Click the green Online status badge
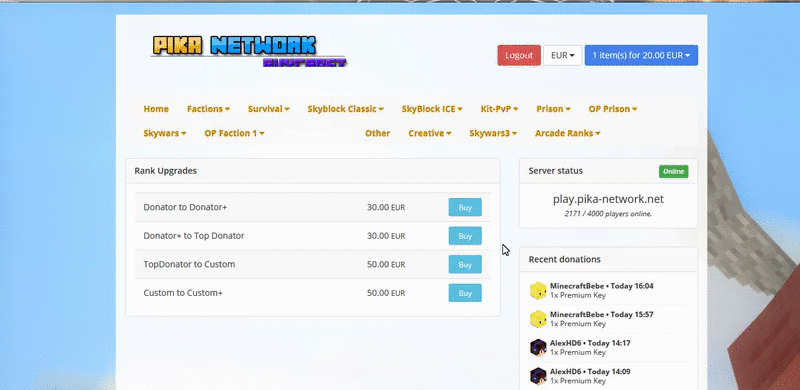The width and height of the screenshot is (800, 390). [673, 172]
